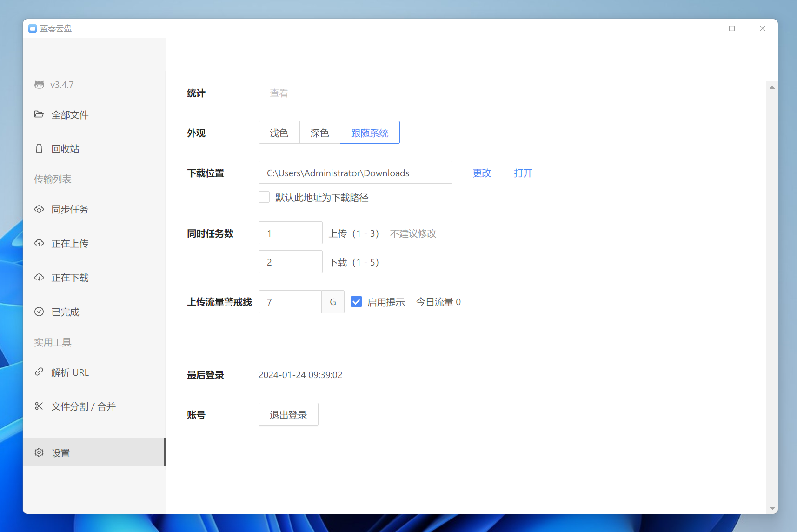
Task: Click the trash icon for 回收站
Action: [x=39, y=148]
